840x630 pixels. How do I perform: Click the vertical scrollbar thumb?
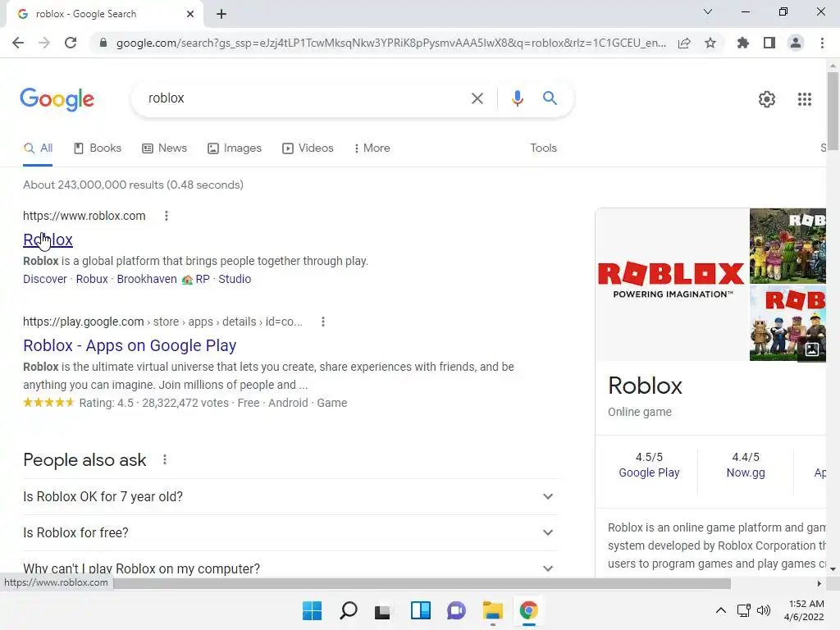click(833, 111)
